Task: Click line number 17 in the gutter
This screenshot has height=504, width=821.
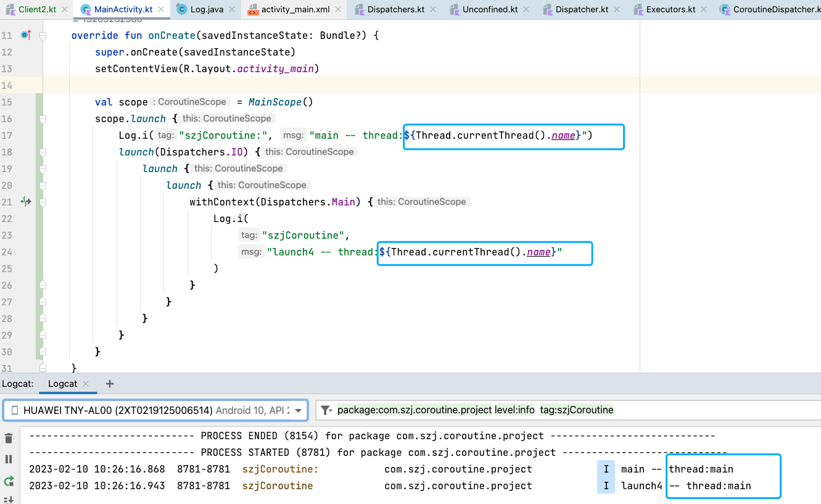Action: click(7, 135)
